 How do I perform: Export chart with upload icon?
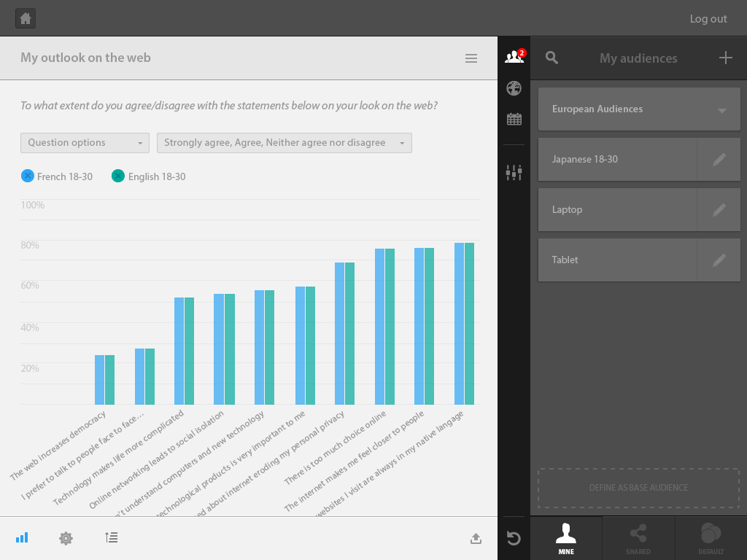(476, 538)
